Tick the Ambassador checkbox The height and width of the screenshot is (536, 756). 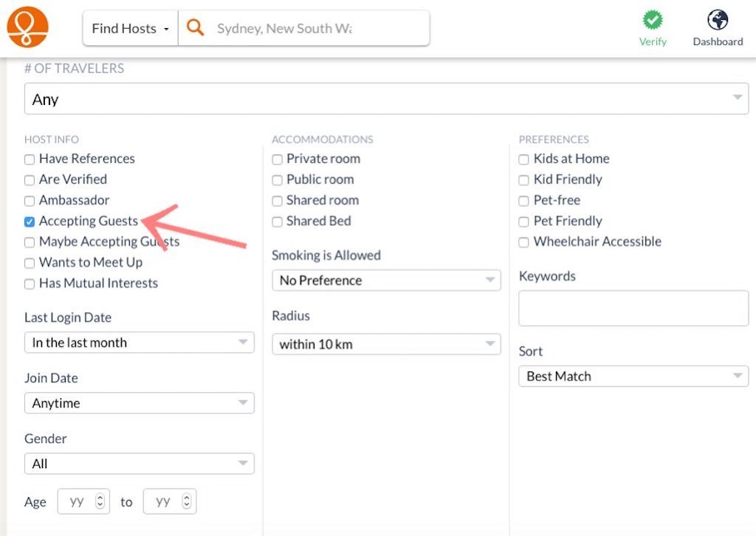(x=30, y=201)
